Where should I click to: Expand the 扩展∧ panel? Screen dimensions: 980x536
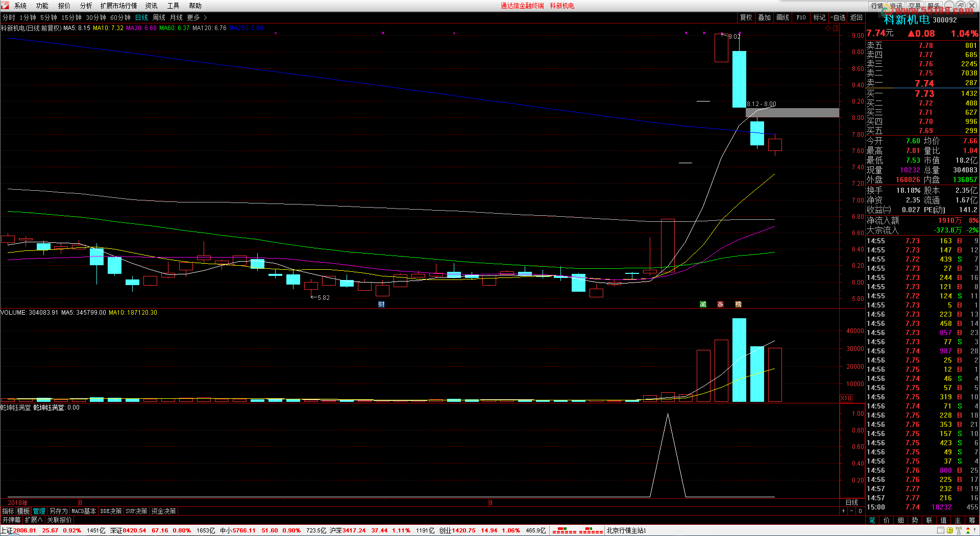[x=34, y=520]
